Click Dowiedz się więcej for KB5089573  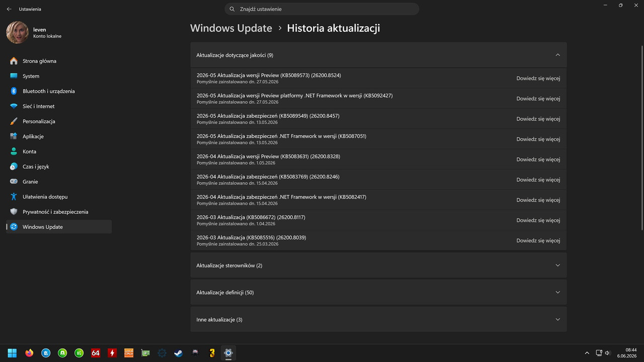click(x=538, y=78)
